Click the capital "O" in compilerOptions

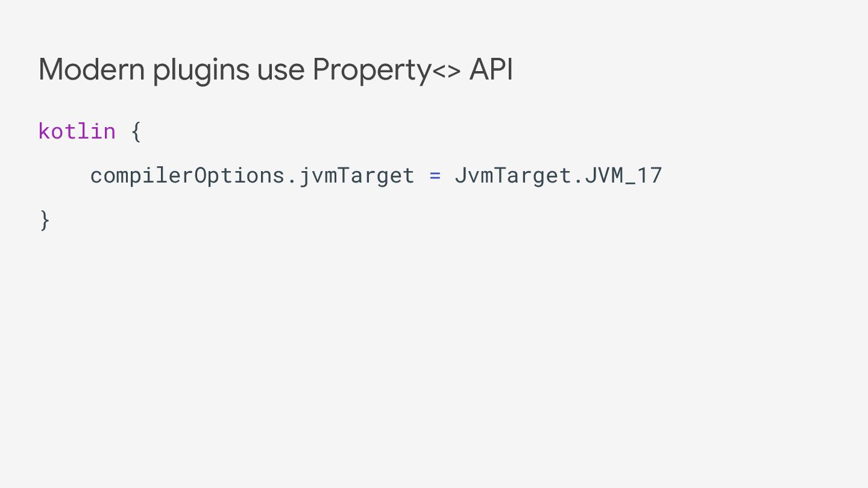[201, 175]
